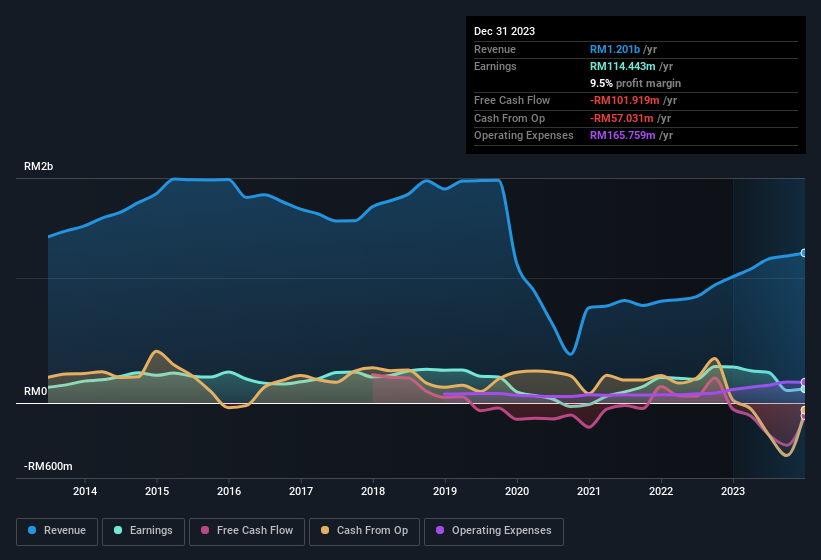Toggle the Operating Expenses legend button
Screen dimensions: 821x560
click(x=494, y=531)
